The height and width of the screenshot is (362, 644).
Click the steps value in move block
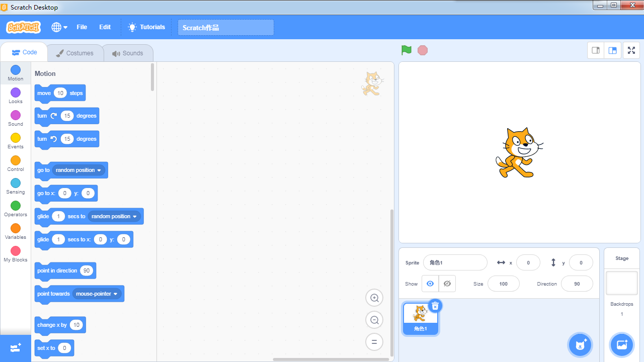click(x=60, y=93)
